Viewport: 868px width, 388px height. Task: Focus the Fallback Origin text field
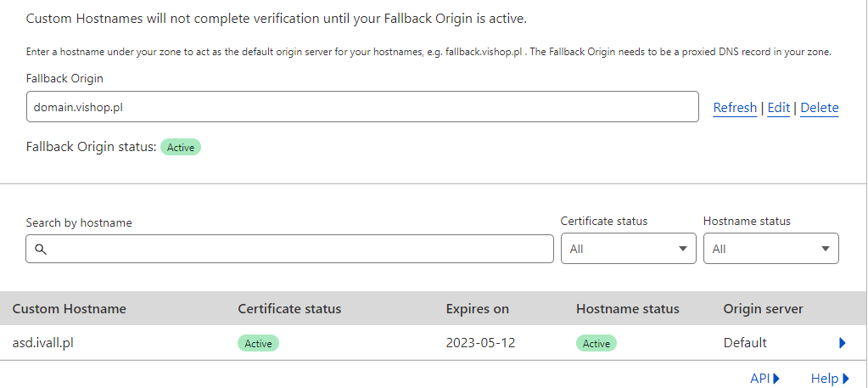point(362,108)
